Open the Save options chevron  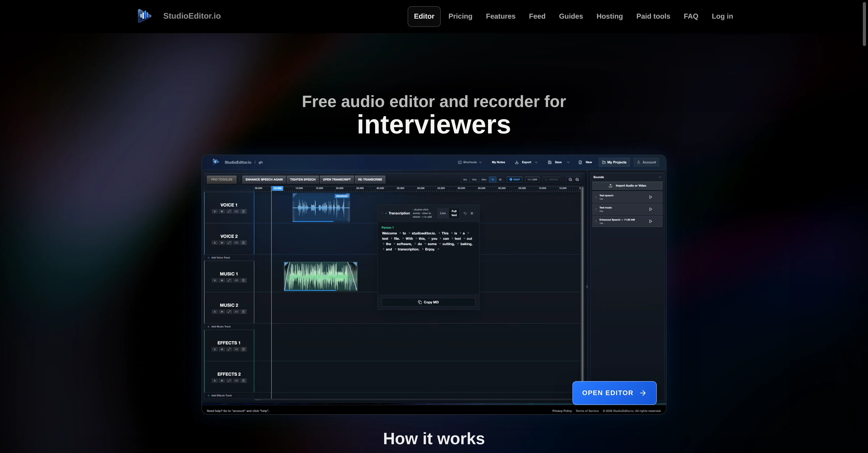coord(568,162)
